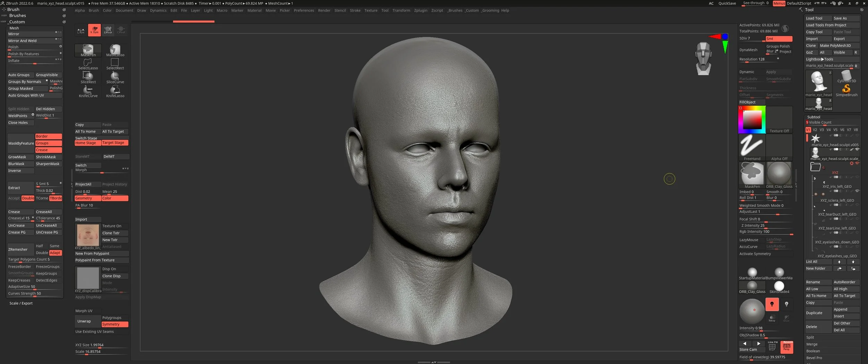Select the SelectLasso brush
868x364 pixels.
pos(88,64)
